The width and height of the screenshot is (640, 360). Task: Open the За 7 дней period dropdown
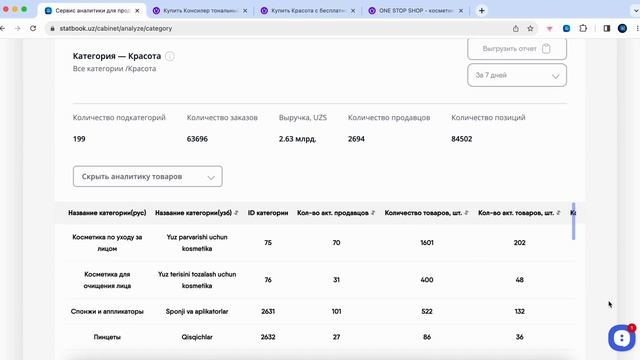click(x=517, y=75)
